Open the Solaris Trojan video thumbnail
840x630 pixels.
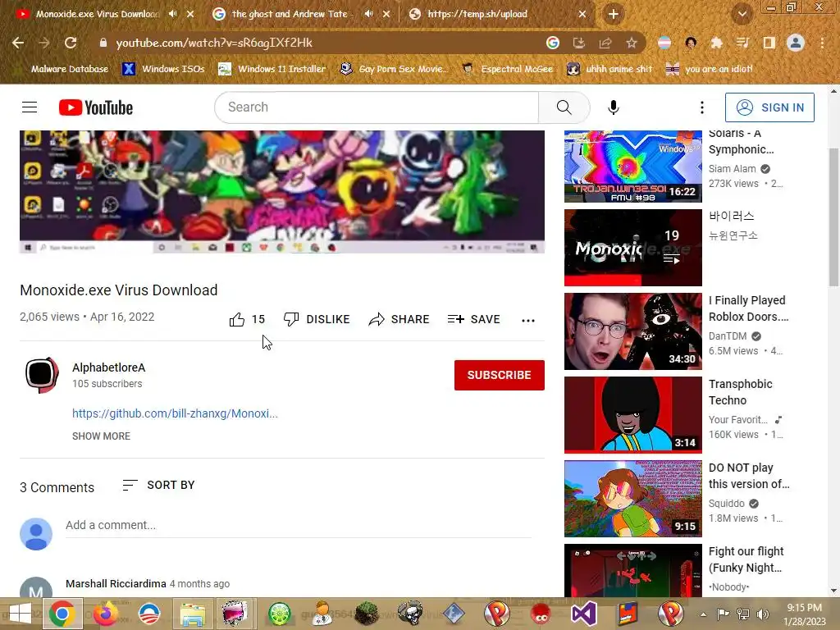(x=632, y=167)
